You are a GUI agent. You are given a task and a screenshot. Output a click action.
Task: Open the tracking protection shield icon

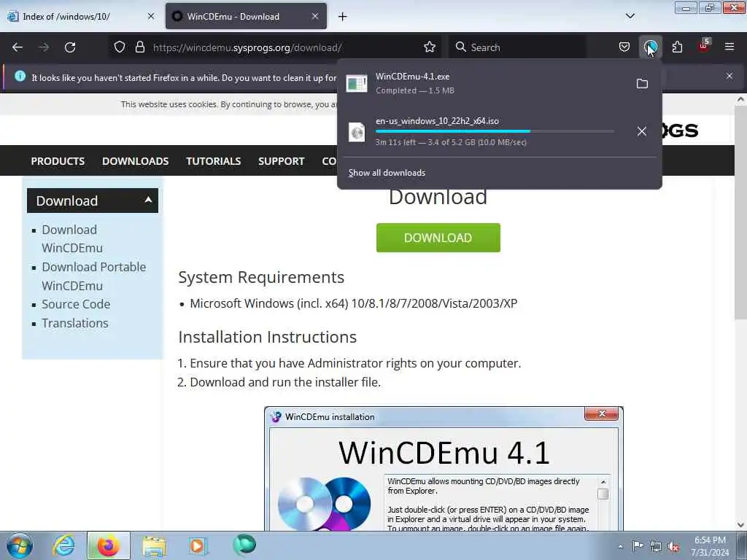(x=120, y=47)
